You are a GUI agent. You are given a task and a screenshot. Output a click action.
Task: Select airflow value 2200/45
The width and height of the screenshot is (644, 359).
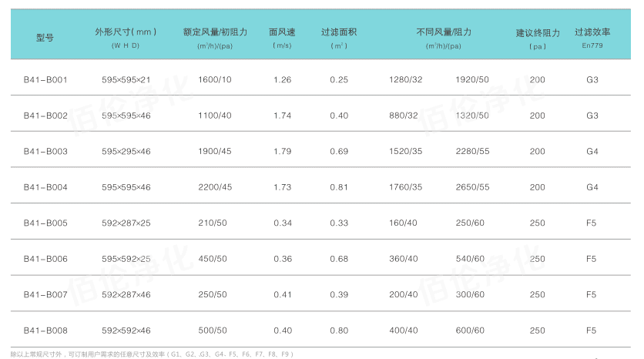(215, 187)
